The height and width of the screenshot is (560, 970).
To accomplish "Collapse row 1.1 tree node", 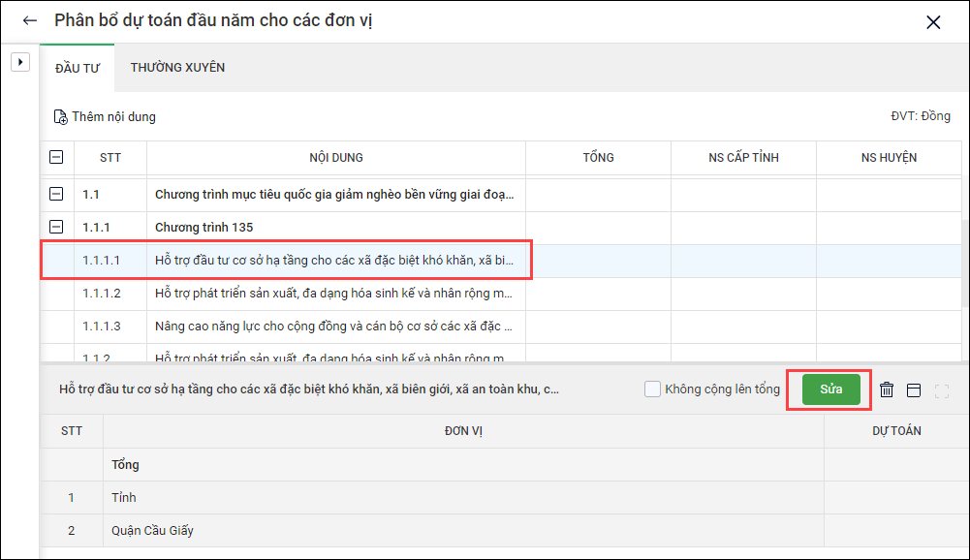I will pos(56,195).
